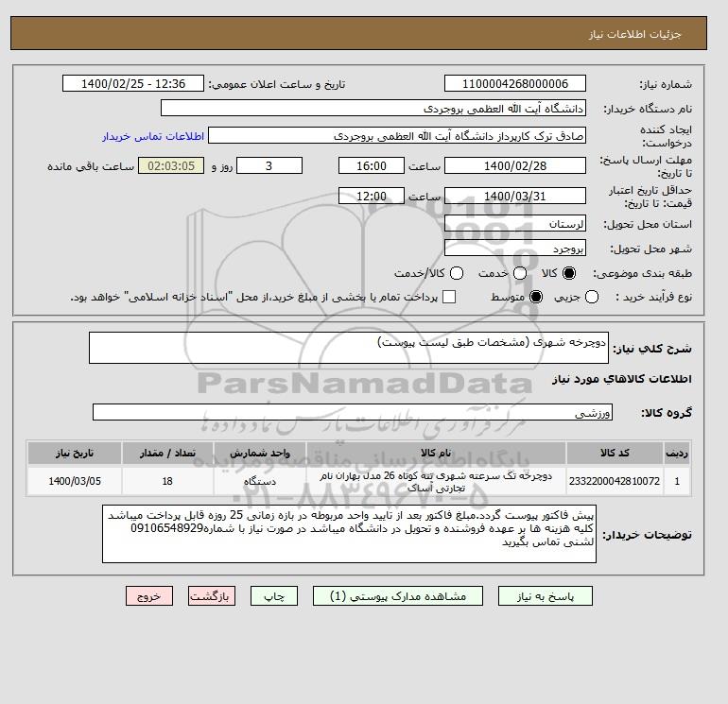
Task: Click the price validity date 1400/03/31
Action: tap(515, 196)
